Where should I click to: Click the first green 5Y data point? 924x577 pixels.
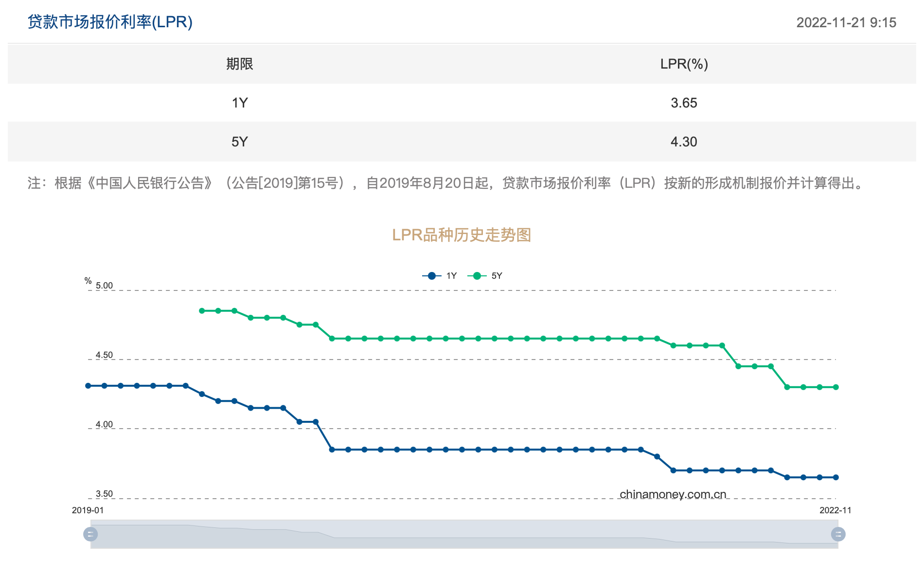202,311
